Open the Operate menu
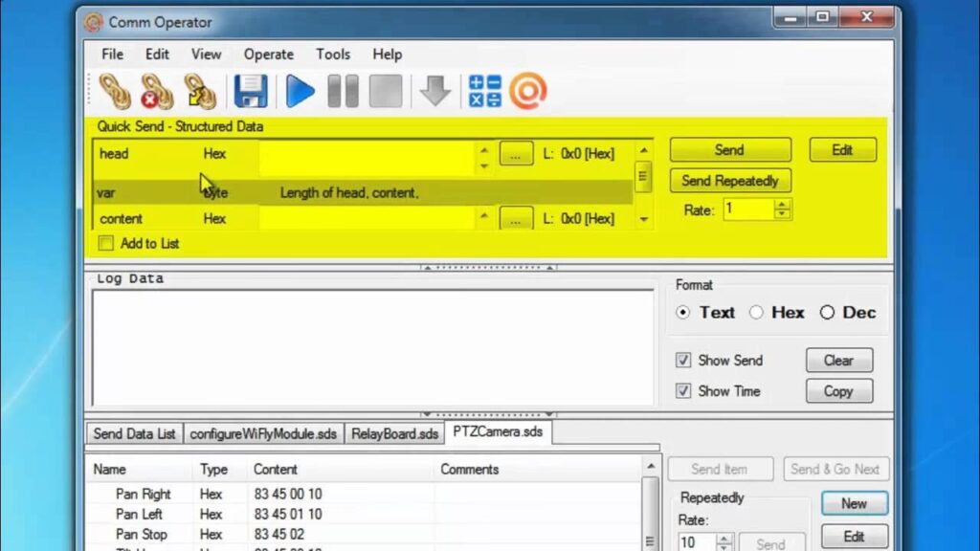This screenshot has width=980, height=551. click(268, 55)
